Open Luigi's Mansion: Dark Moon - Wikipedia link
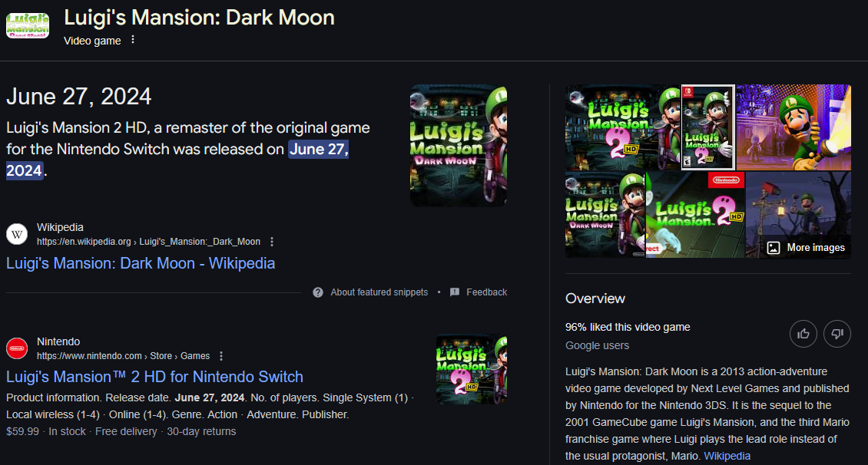Screen dimensions: 868x465 point(141,263)
